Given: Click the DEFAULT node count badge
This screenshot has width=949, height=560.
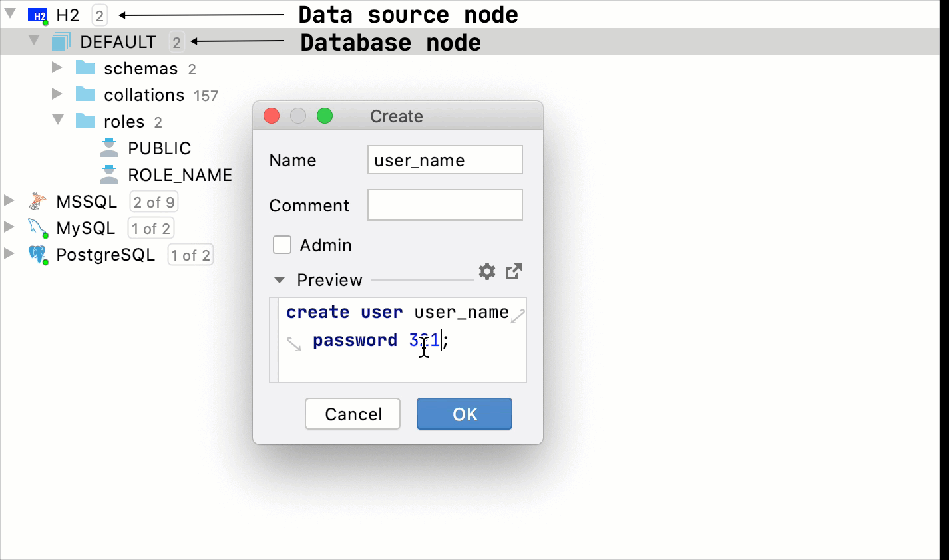Looking at the screenshot, I should click(x=176, y=42).
